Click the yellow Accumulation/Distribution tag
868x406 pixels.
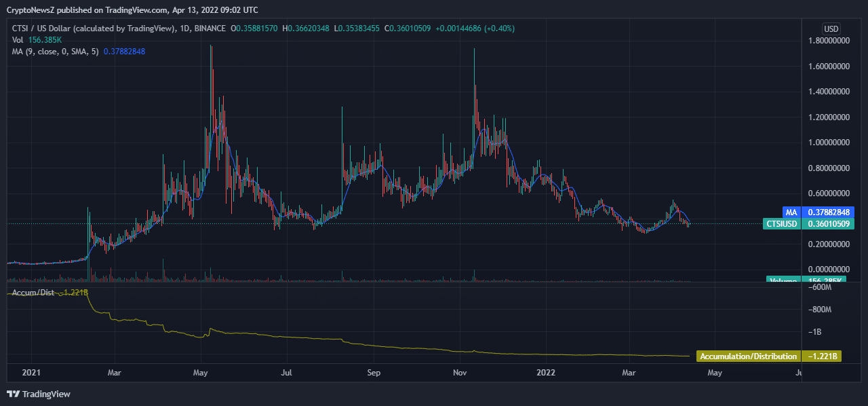[748, 356]
